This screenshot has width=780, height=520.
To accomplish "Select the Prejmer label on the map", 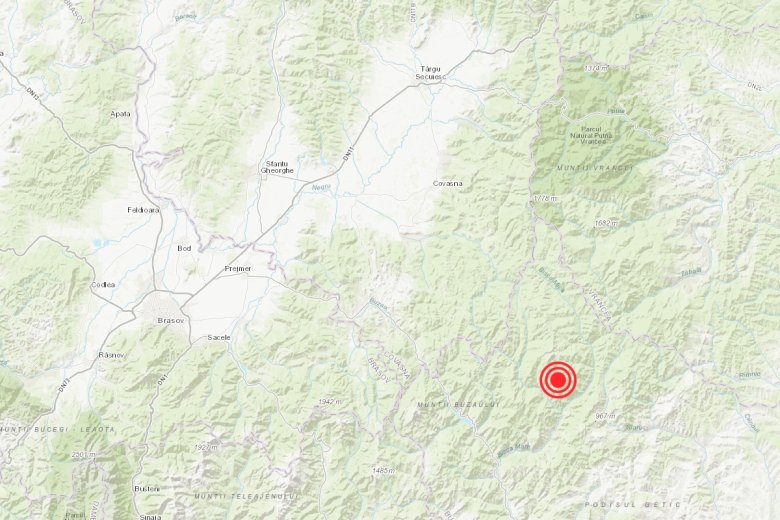I will [238, 269].
